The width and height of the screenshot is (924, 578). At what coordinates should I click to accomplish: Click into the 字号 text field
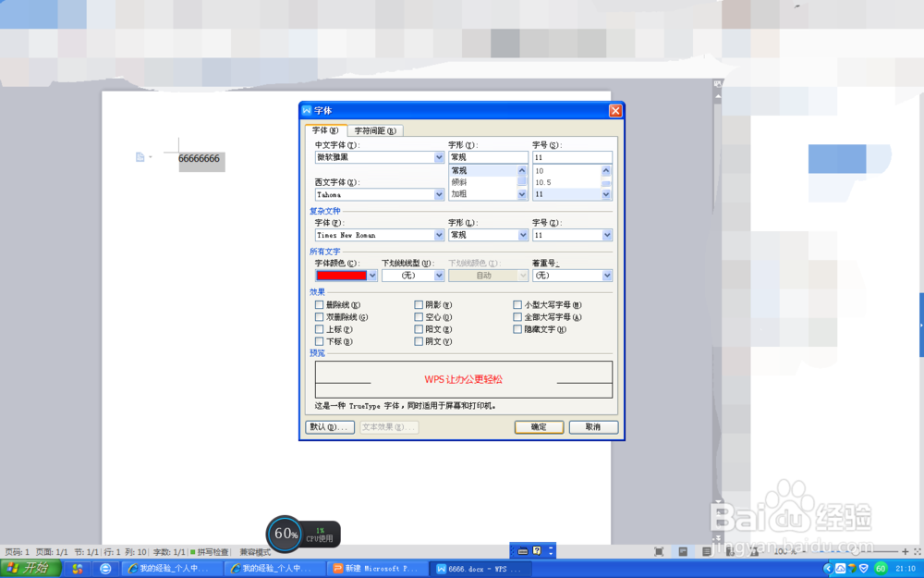[x=572, y=157]
